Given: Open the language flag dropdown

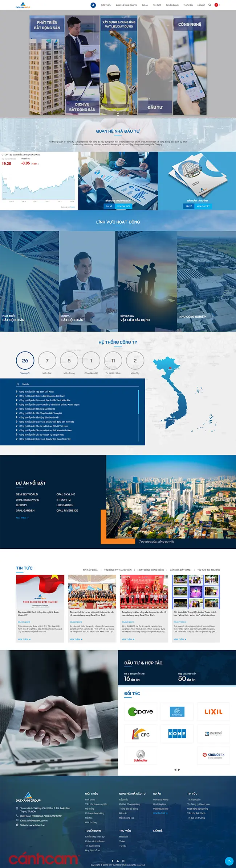Looking at the screenshot, I should click(217, 5).
